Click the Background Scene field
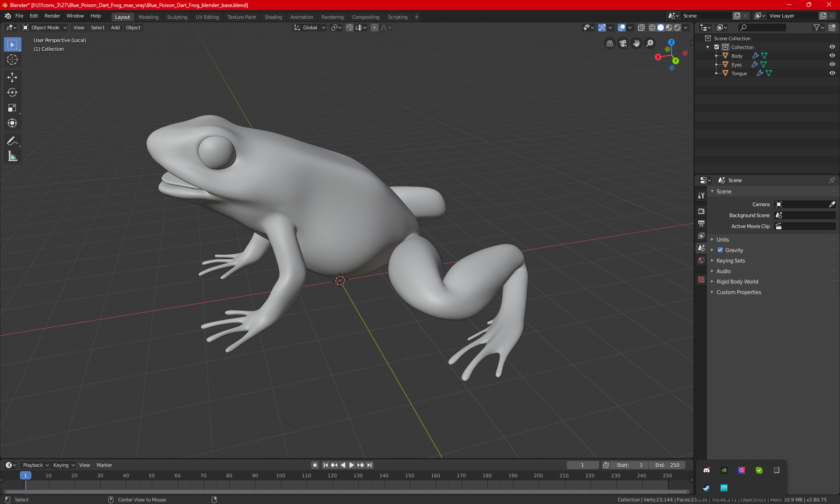The width and height of the screenshot is (840, 504). 805,215
